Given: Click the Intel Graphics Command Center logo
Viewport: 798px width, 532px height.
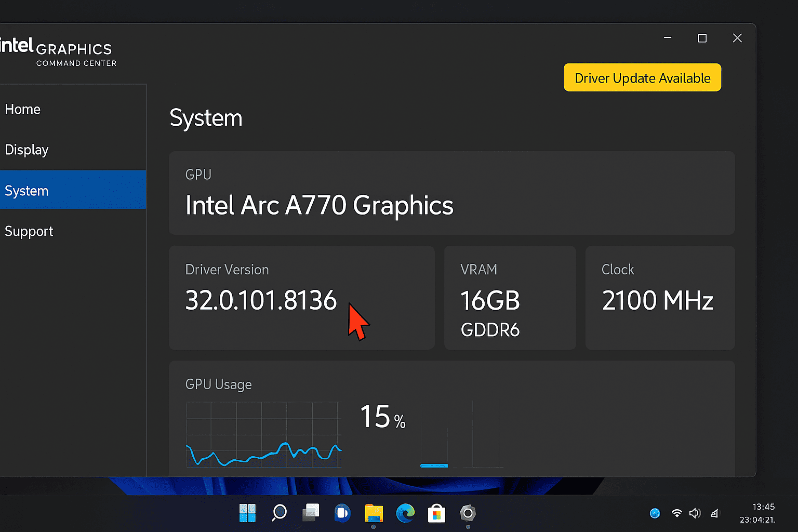Looking at the screenshot, I should click(58, 52).
